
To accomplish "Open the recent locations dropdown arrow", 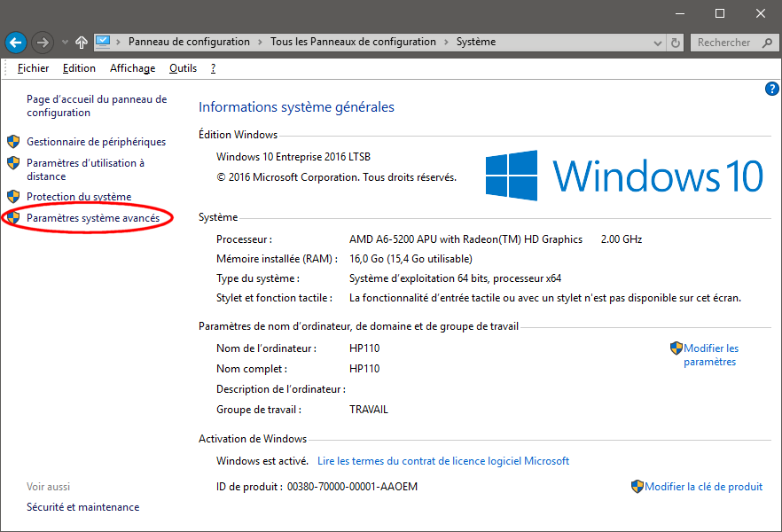I will coord(65,43).
